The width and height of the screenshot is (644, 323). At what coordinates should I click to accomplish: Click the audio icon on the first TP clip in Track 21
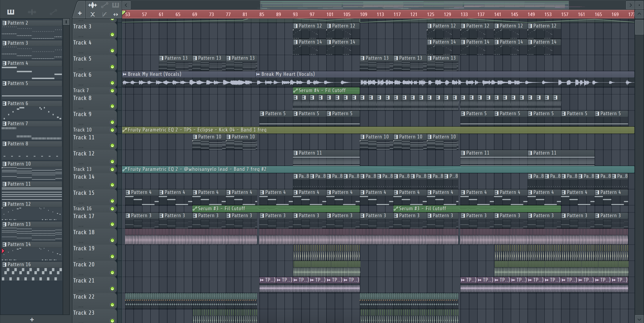[262, 280]
